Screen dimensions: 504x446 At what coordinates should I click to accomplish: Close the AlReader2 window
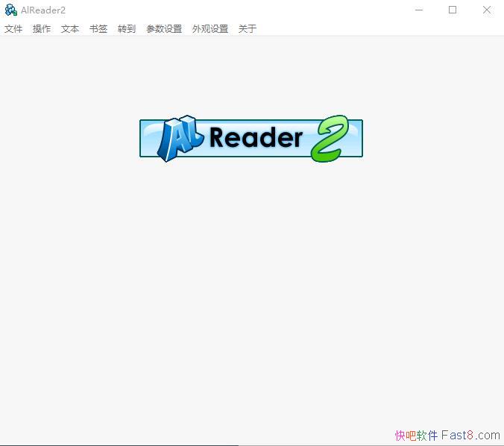click(487, 10)
